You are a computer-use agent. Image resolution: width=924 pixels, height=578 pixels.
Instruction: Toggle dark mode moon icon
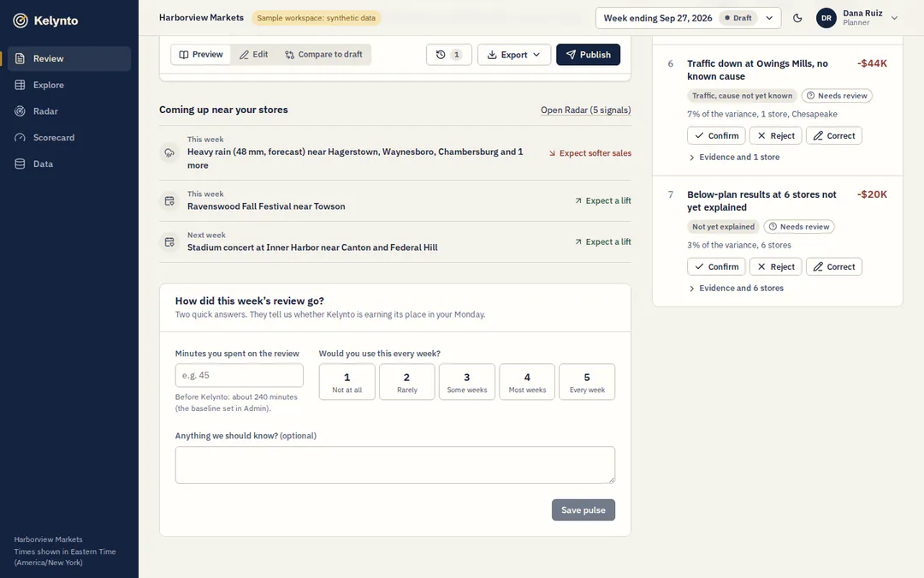(797, 18)
